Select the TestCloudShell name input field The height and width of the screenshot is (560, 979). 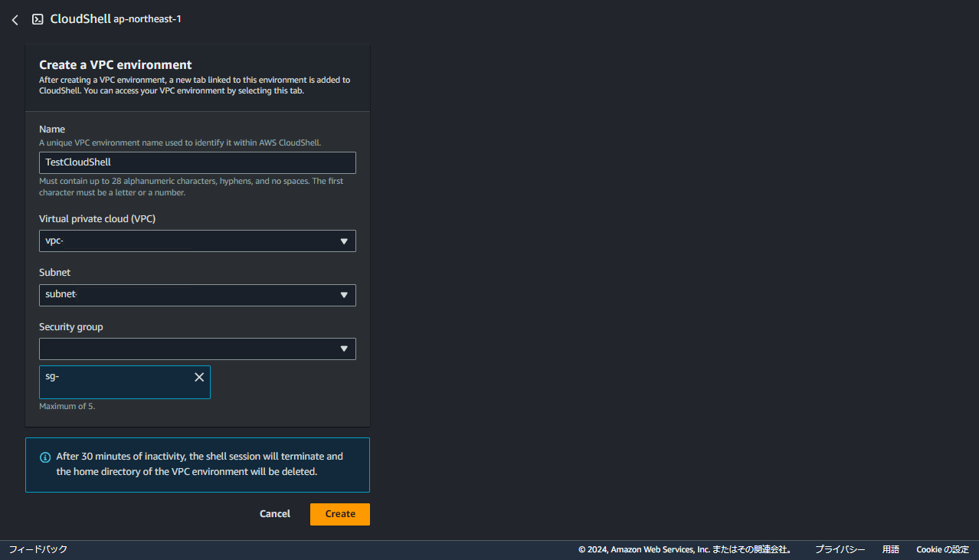[x=197, y=162]
